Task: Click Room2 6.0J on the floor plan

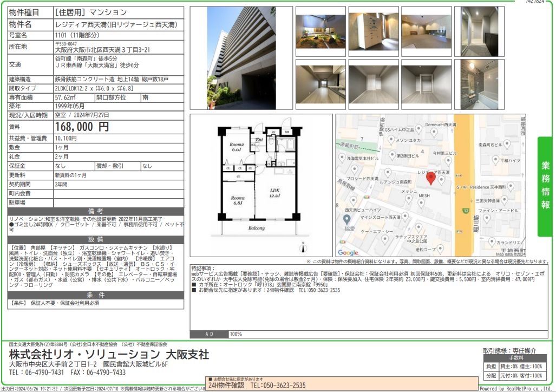Action: tap(237, 147)
